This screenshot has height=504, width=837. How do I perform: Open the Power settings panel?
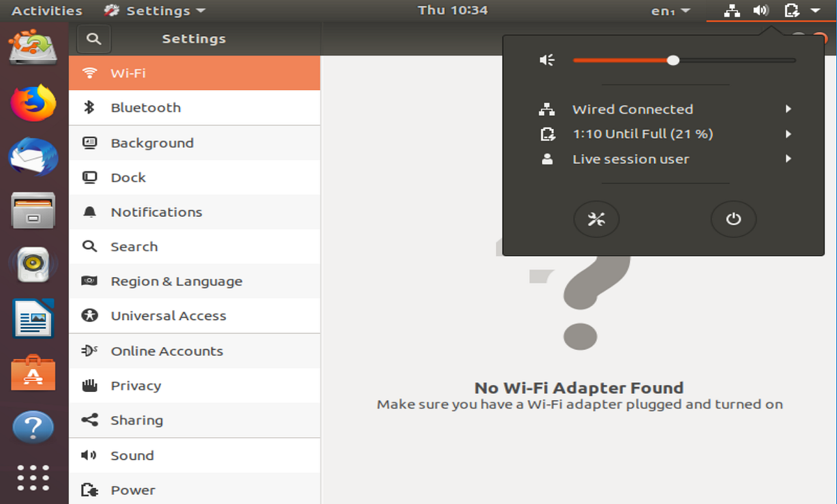(195, 489)
